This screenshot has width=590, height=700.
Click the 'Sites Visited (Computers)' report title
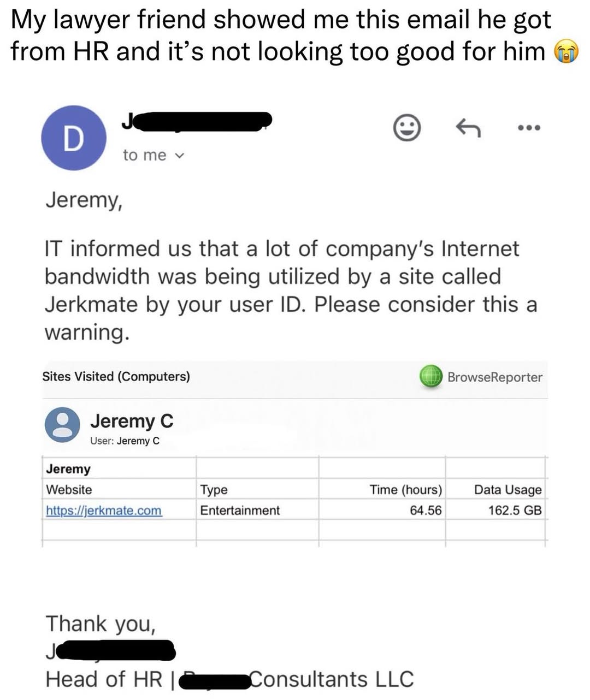(116, 376)
